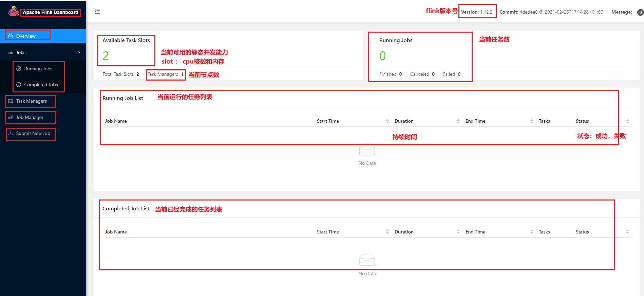Viewport: 644px width, 296px height.
Task: Click the Task Managers schedule icon
Action: 11,101
